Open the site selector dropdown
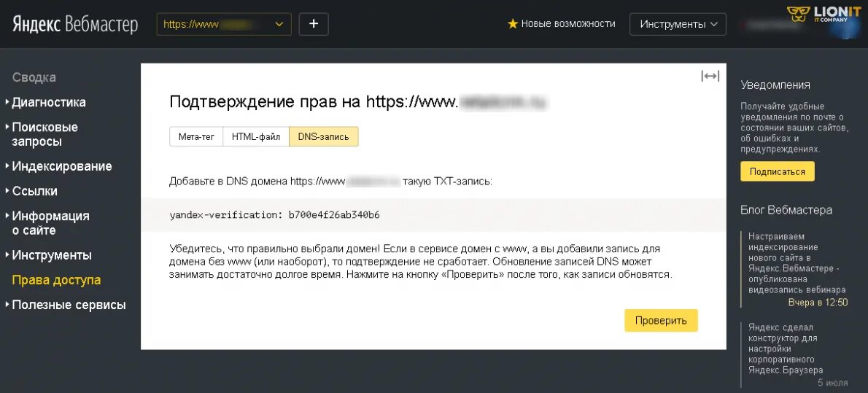Screen dimensions: 868x393 coord(224,24)
